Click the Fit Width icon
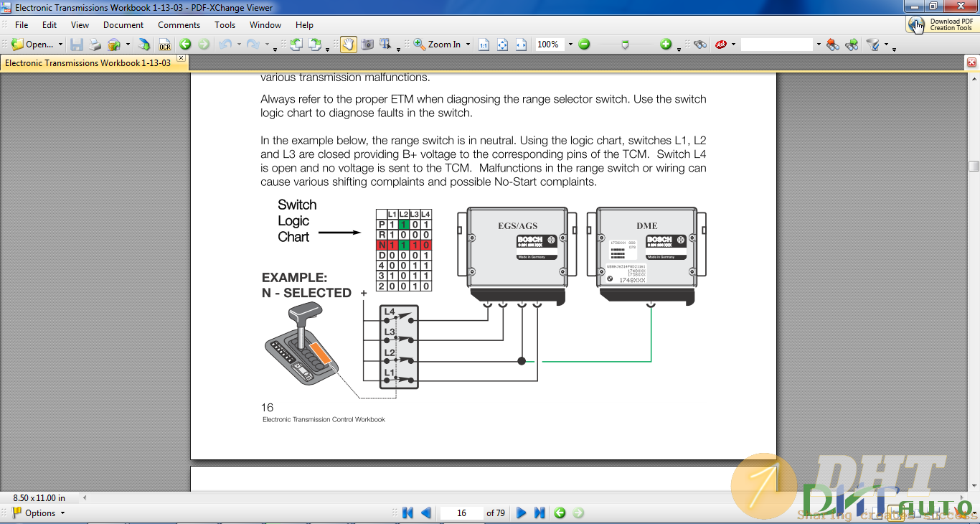The height and width of the screenshot is (524, 980). [x=522, y=45]
